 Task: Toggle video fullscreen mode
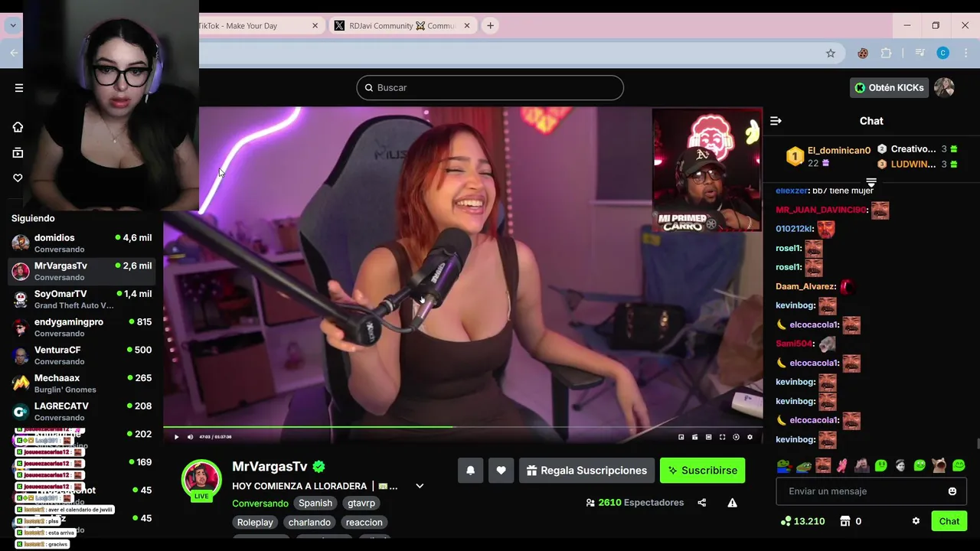pos(722,437)
